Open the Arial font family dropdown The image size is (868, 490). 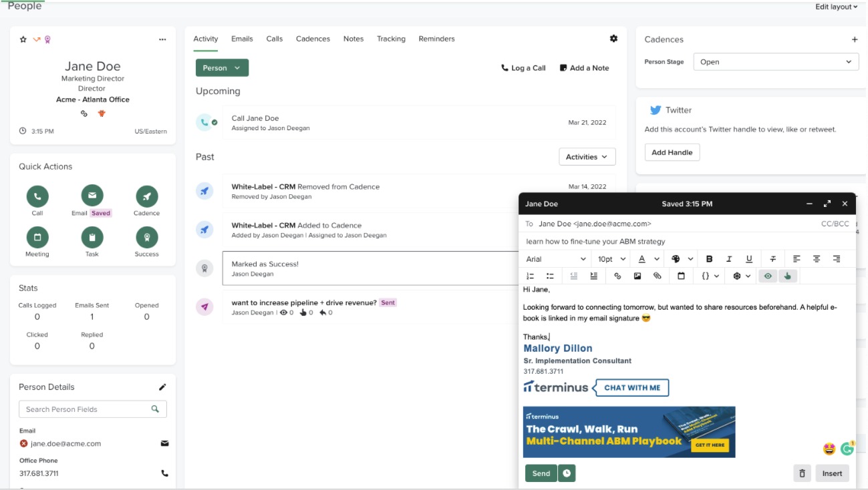point(555,259)
